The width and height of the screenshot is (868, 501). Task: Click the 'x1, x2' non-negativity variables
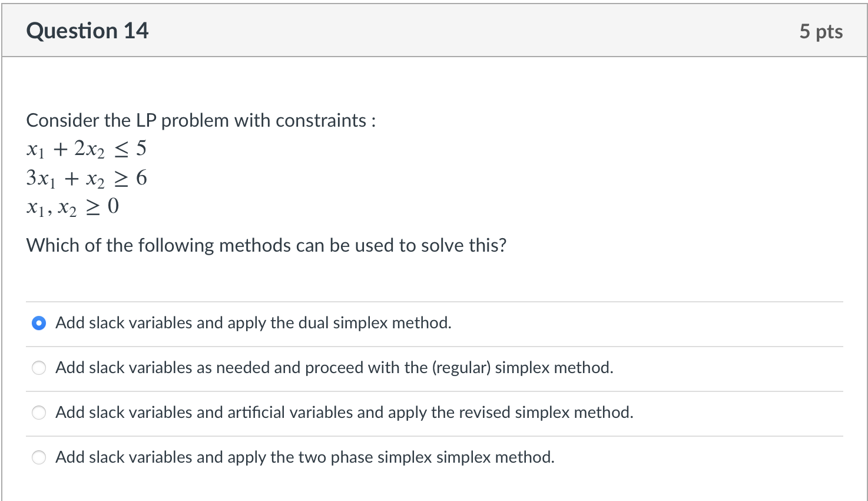(x=51, y=207)
